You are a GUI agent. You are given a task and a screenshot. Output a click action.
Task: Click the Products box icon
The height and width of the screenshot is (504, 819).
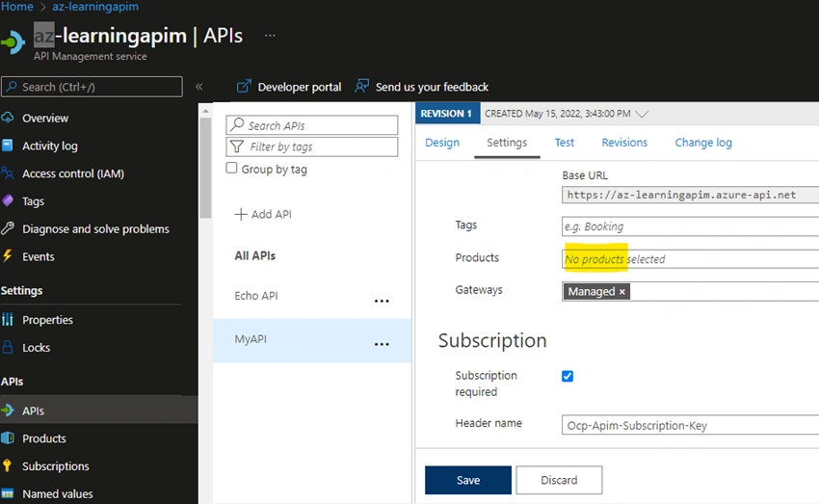(8, 438)
